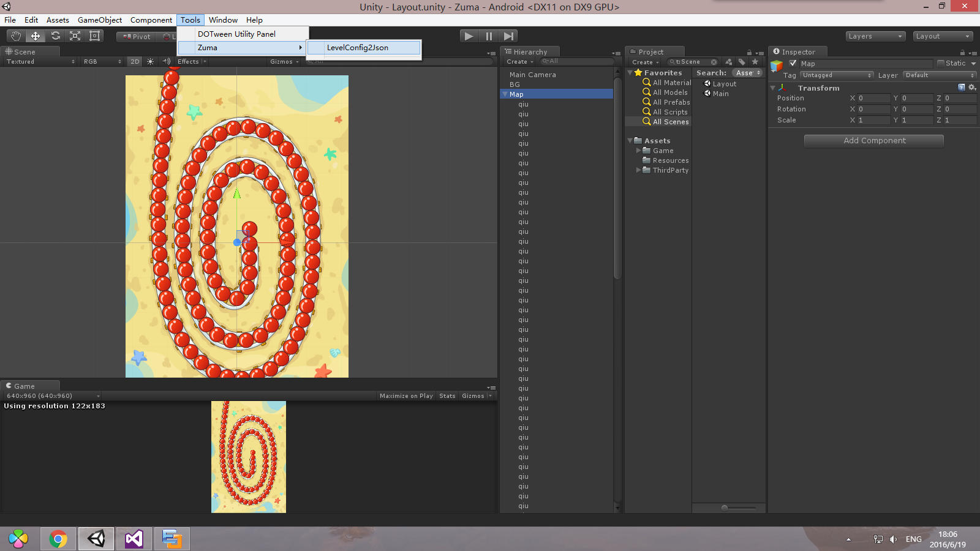Open the Game view resolution dropdown 640x960

point(53,396)
